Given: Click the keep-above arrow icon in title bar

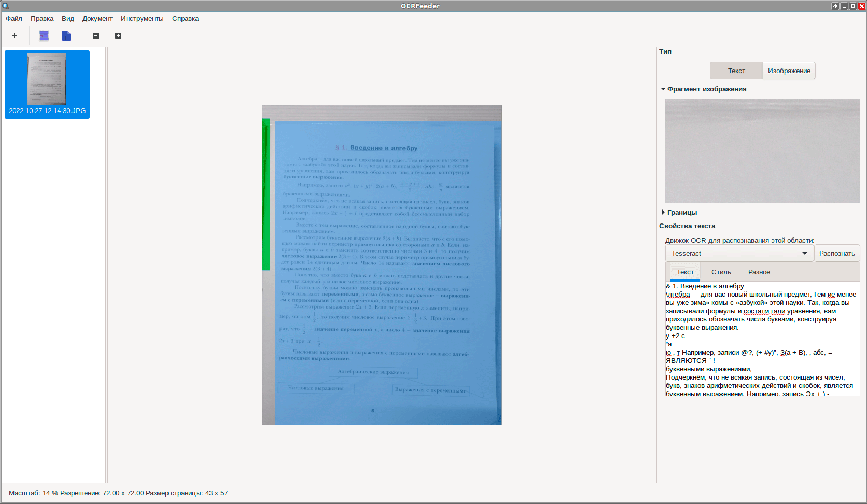Looking at the screenshot, I should pyautogui.click(x=835, y=6).
